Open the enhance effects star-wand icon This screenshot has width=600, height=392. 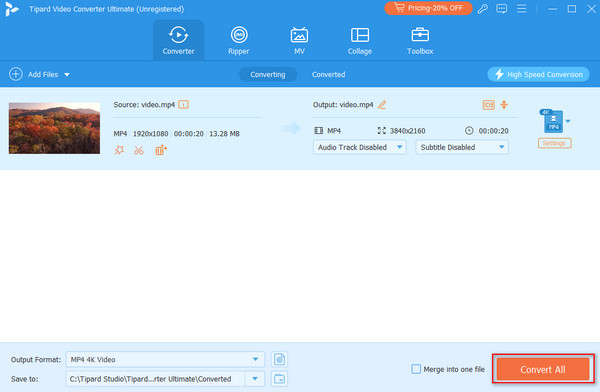pos(119,150)
